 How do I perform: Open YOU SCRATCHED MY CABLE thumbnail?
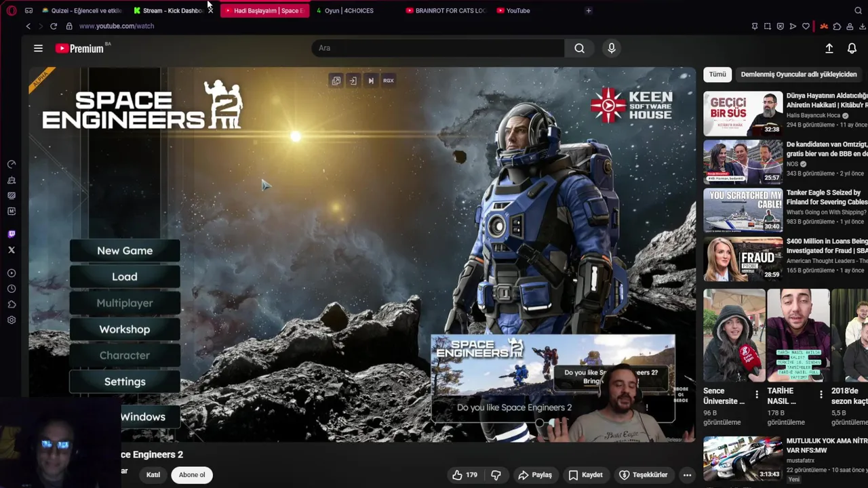[x=743, y=211]
